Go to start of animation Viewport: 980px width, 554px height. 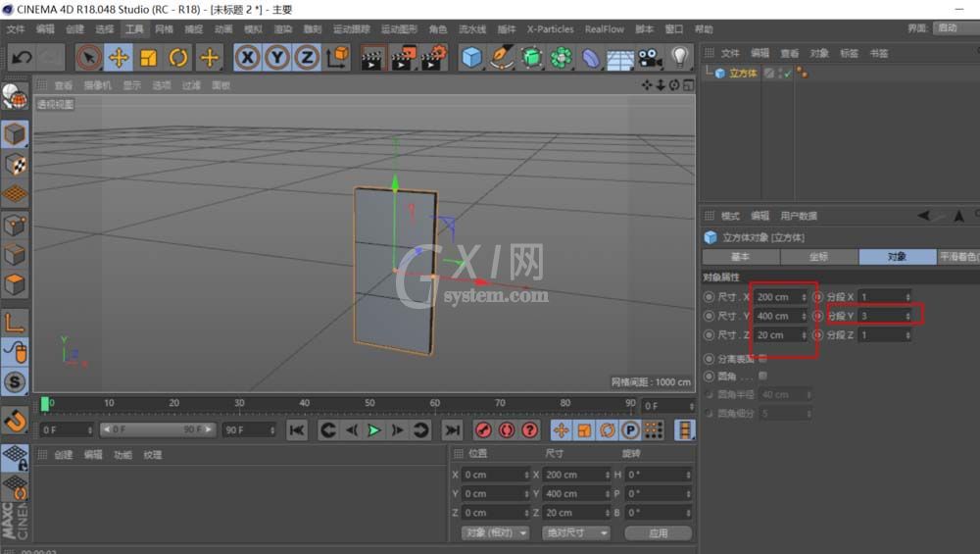[x=297, y=430]
